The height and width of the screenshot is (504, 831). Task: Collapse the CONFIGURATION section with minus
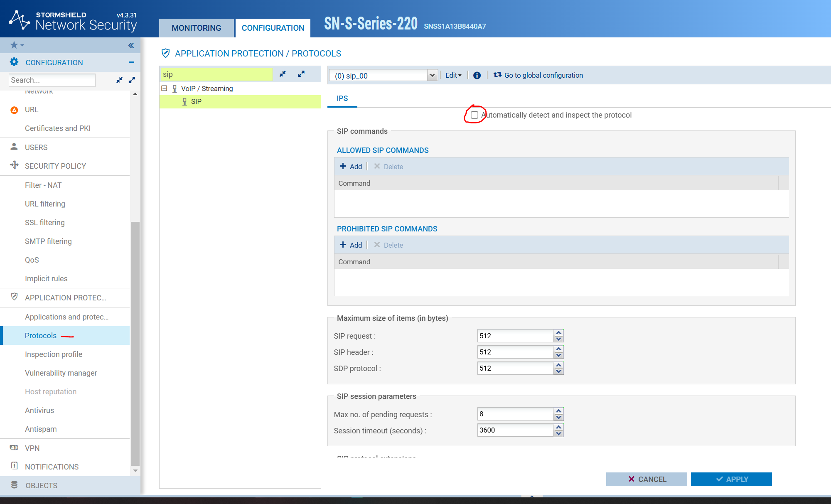[131, 62]
